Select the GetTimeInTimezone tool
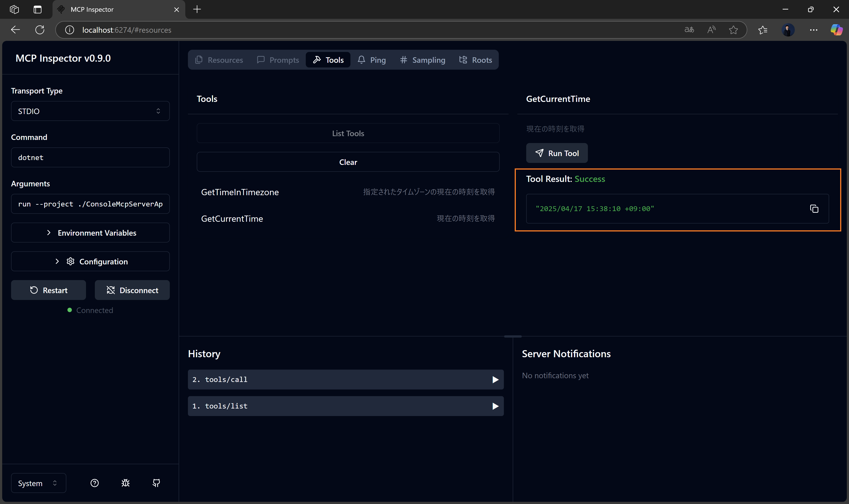This screenshot has height=504, width=849. click(x=348, y=192)
